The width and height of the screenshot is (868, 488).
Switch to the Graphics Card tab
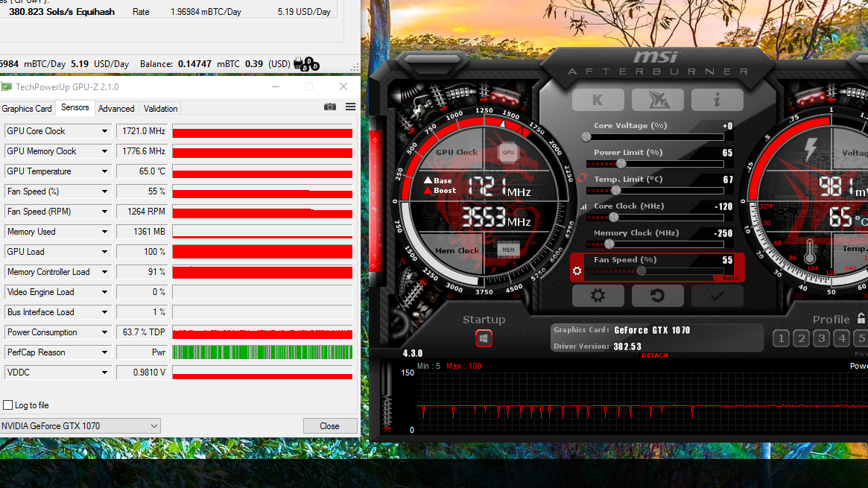(27, 109)
